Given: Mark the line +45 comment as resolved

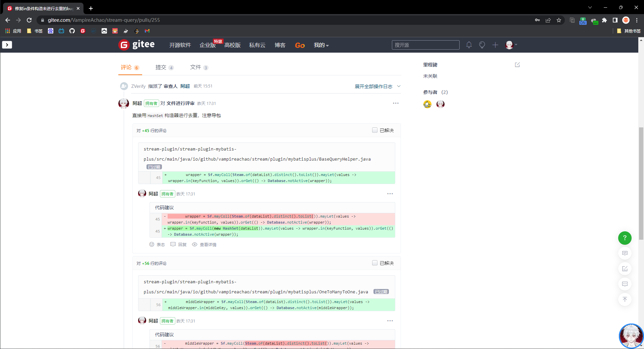Looking at the screenshot, I should (x=375, y=130).
